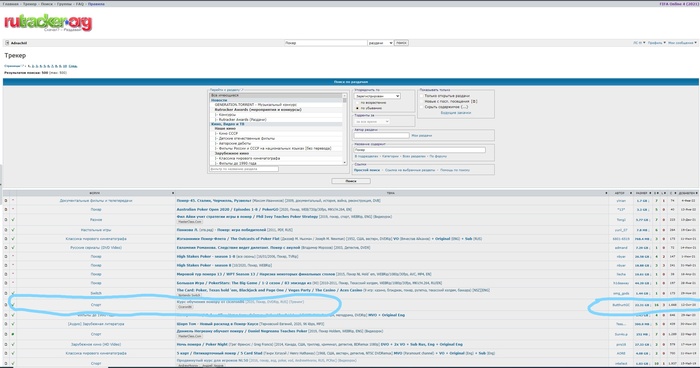Sort results by the 'Тема' column
This screenshot has width=700, height=368.
click(391, 193)
